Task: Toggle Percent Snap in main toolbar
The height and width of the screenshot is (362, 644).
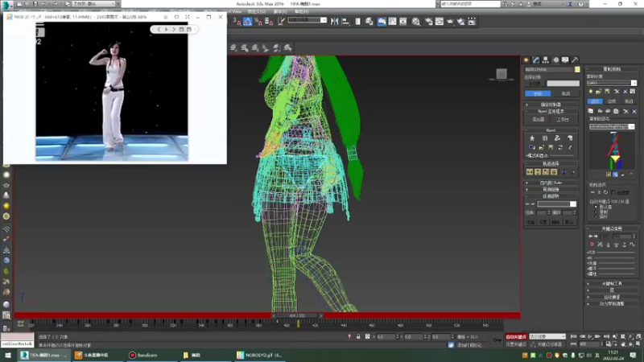Action: [258, 22]
